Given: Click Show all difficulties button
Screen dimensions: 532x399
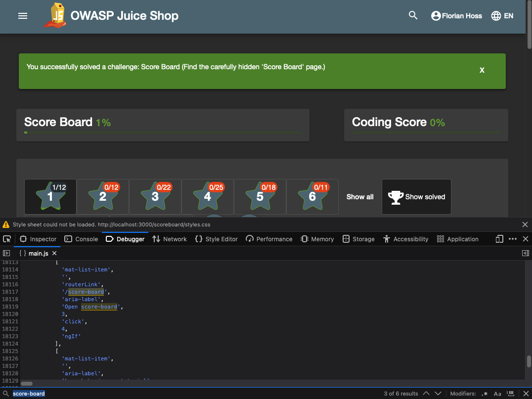Looking at the screenshot, I should pos(360,197).
